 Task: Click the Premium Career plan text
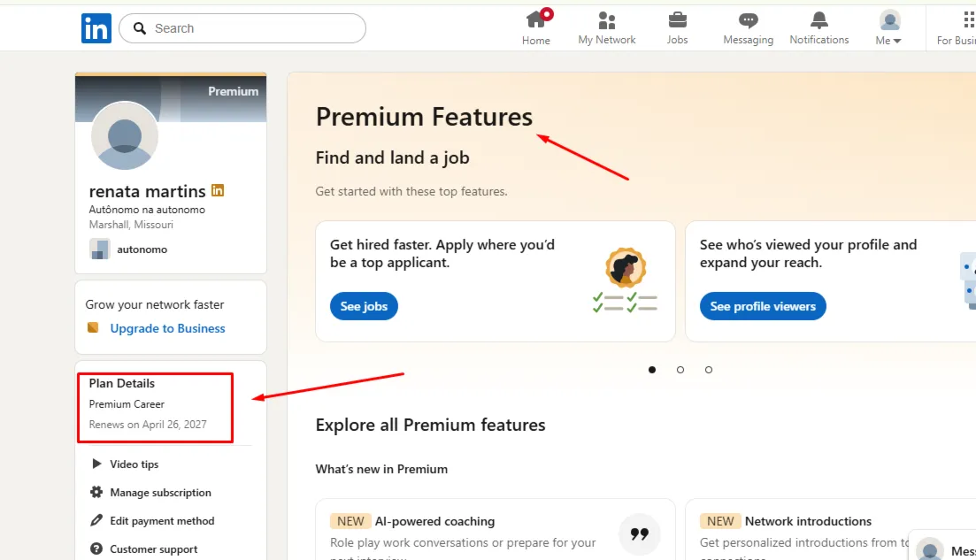coord(127,403)
